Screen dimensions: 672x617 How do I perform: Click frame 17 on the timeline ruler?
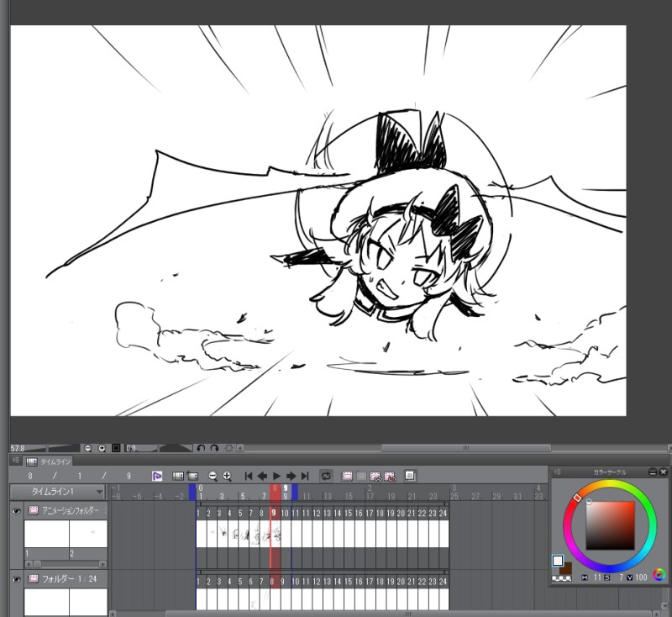pos(370,497)
